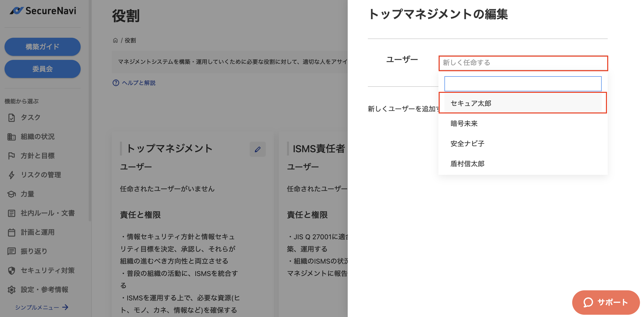Click the 方針と目標 flag icon
The height and width of the screenshot is (317, 644).
pyautogui.click(x=12, y=156)
